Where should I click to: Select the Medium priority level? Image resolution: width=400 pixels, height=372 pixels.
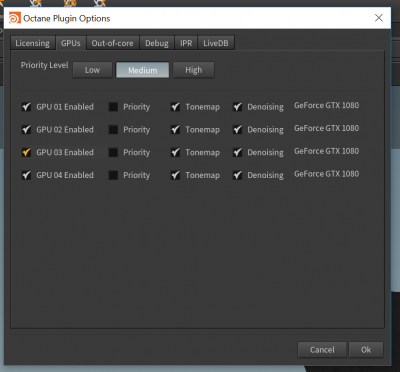pos(142,70)
